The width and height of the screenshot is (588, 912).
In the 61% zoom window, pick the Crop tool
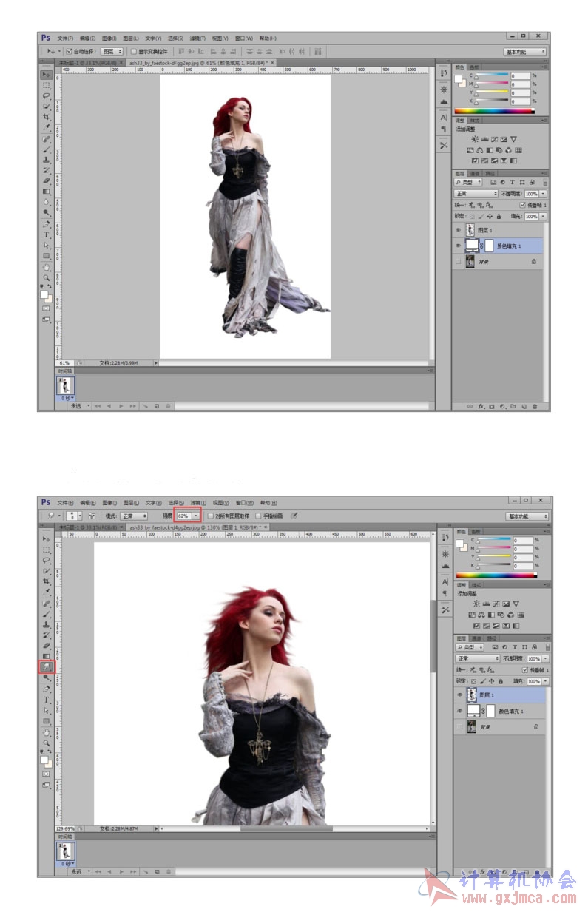click(x=46, y=117)
